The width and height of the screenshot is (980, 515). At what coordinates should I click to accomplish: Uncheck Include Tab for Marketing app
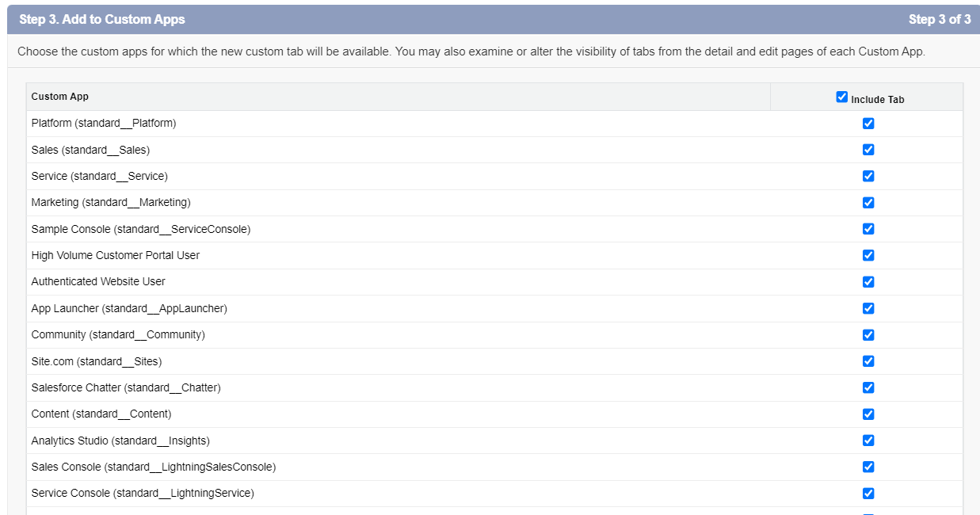868,203
